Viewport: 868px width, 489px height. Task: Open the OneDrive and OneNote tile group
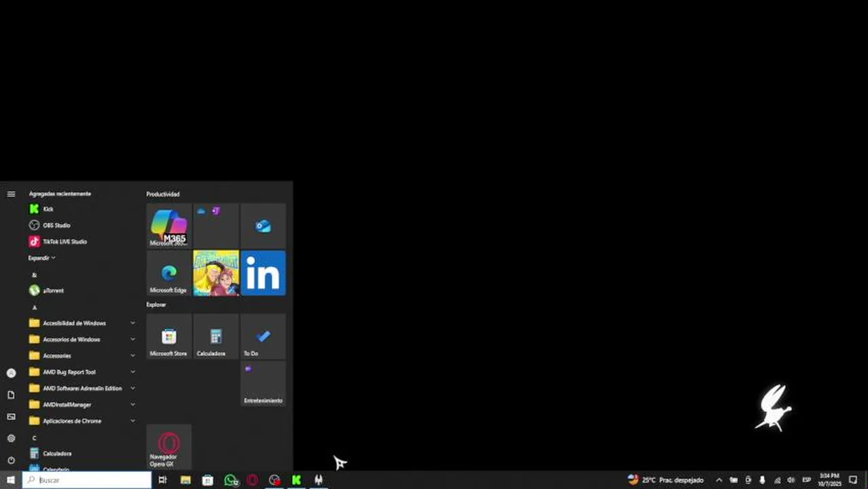tap(216, 225)
